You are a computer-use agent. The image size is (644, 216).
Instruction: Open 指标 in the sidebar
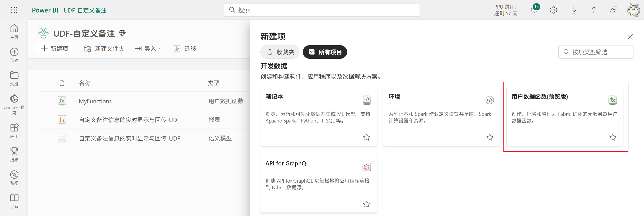click(14, 154)
